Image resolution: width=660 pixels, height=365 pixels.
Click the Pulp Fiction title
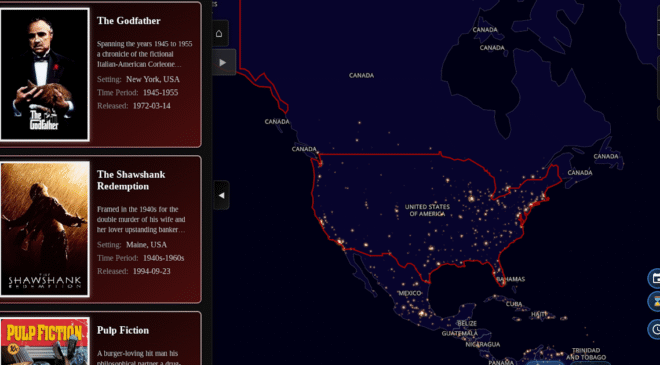coord(122,330)
